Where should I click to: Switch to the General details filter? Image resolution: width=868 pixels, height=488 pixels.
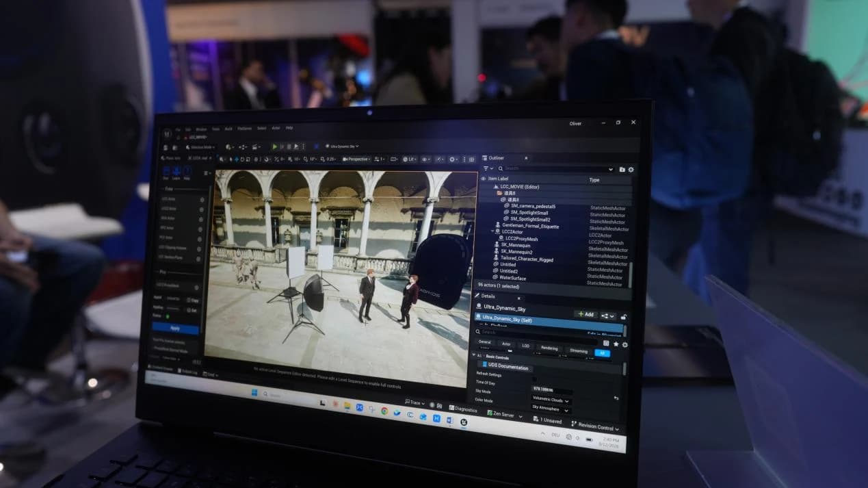click(484, 342)
